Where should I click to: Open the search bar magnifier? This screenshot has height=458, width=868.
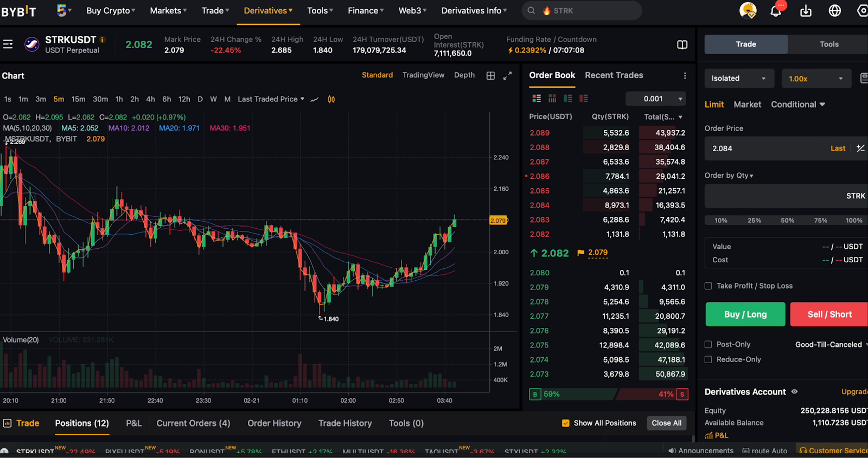(x=531, y=10)
